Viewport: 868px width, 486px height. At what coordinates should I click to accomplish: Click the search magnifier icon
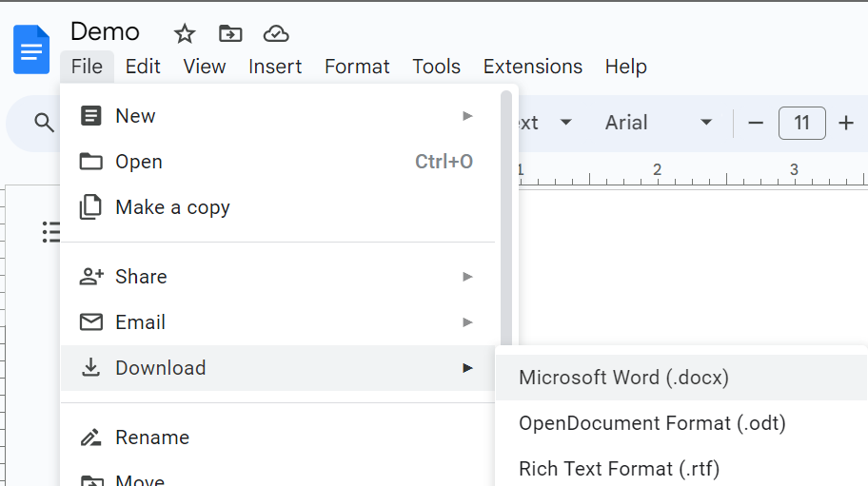(44, 123)
